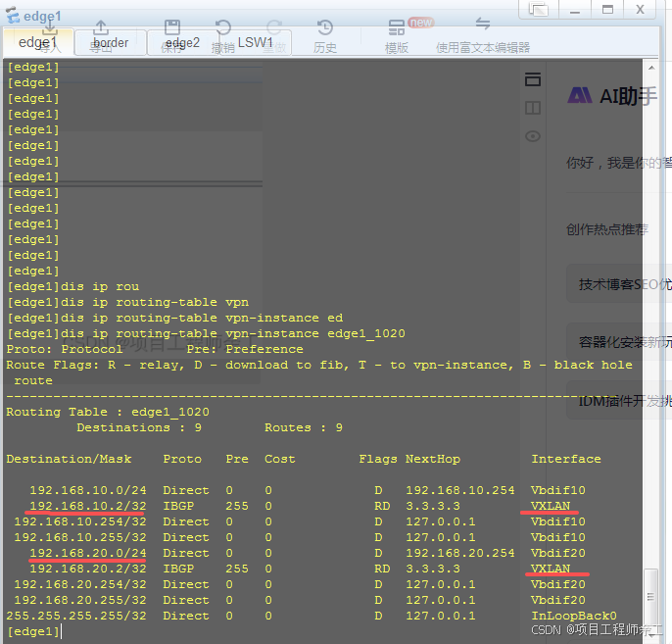Switch to the border terminal tab
The width and height of the screenshot is (672, 644).
click(111, 42)
